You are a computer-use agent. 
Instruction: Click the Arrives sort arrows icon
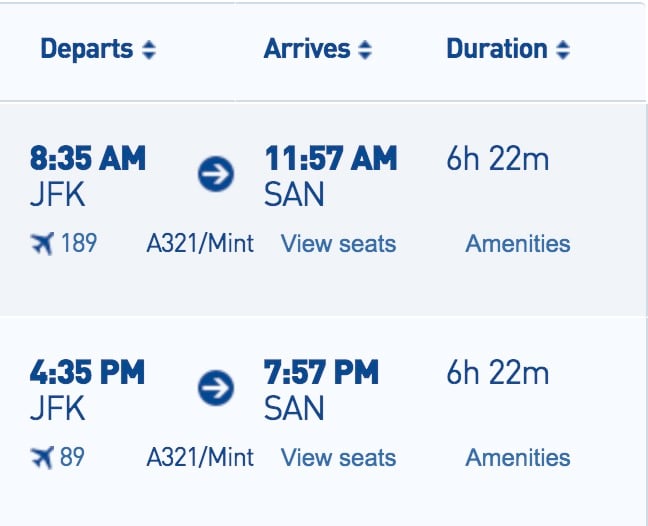365,50
